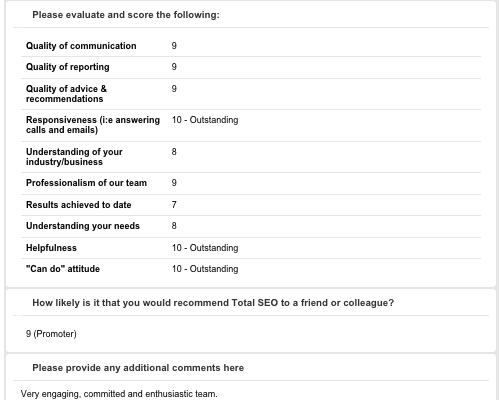Image resolution: width=500 pixels, height=400 pixels.
Task: Click the "Can do" attitude '10 - Outstanding' value
Action: [x=205, y=269]
